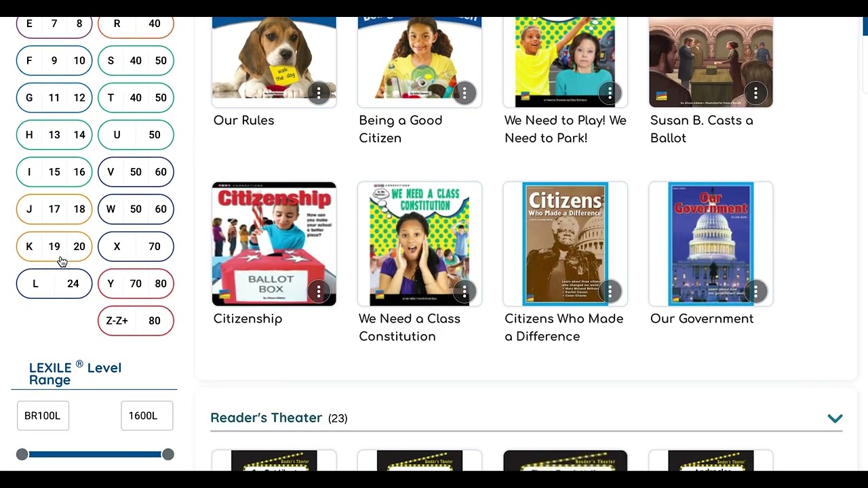
Task: Open three-dot menu on Our Government book
Action: 755,291
